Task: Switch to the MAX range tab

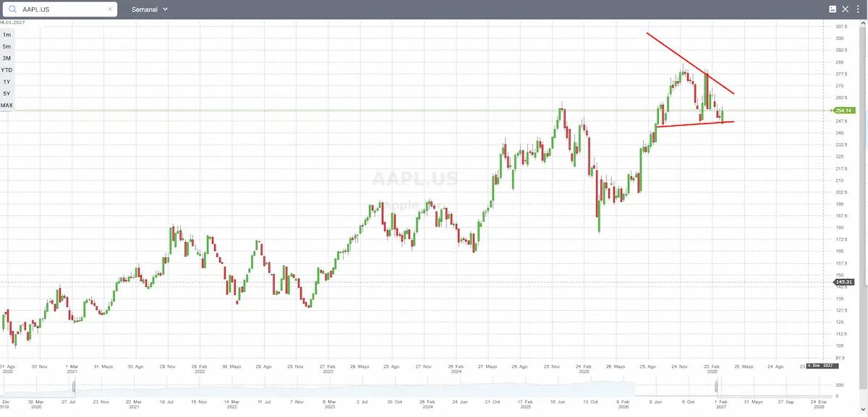Action: pos(7,105)
